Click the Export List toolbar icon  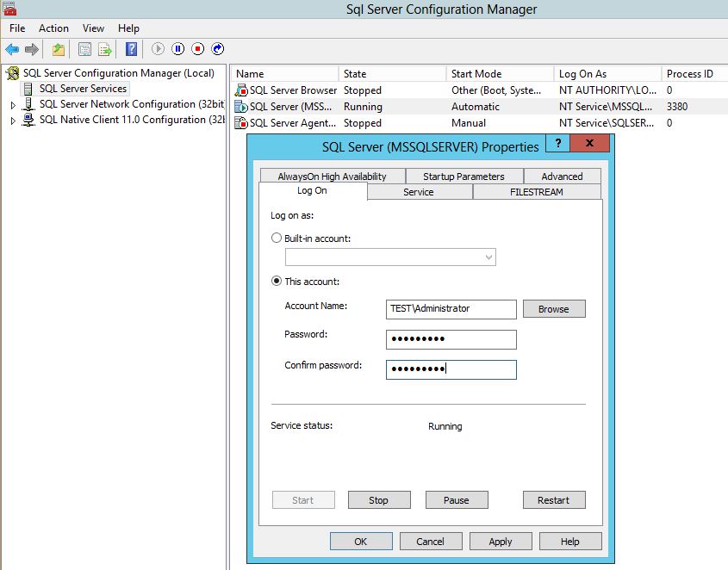coord(105,49)
